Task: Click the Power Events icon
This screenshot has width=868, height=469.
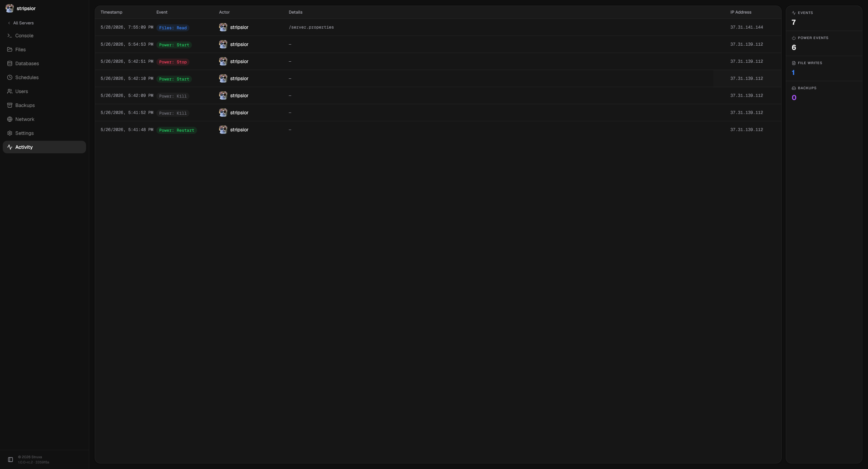Action: [794, 38]
